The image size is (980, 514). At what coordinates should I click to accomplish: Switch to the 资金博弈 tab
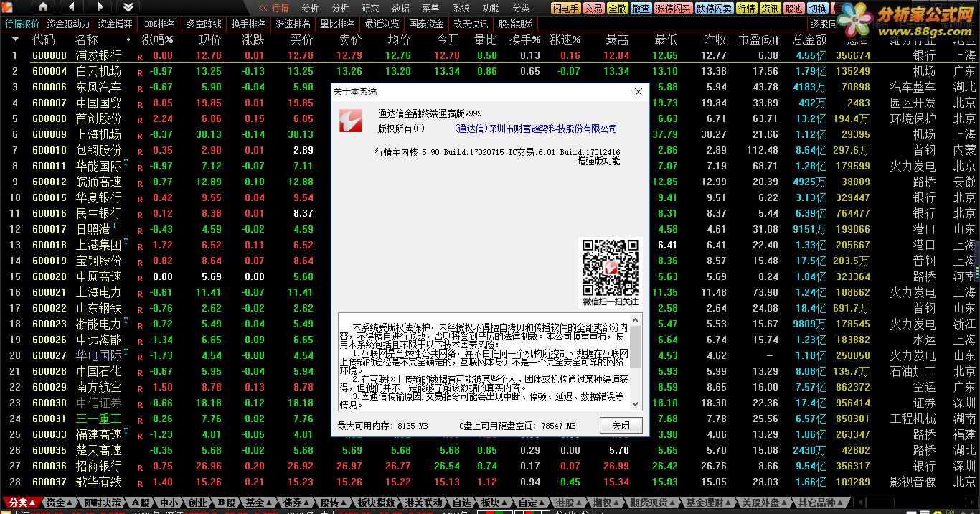(115, 24)
